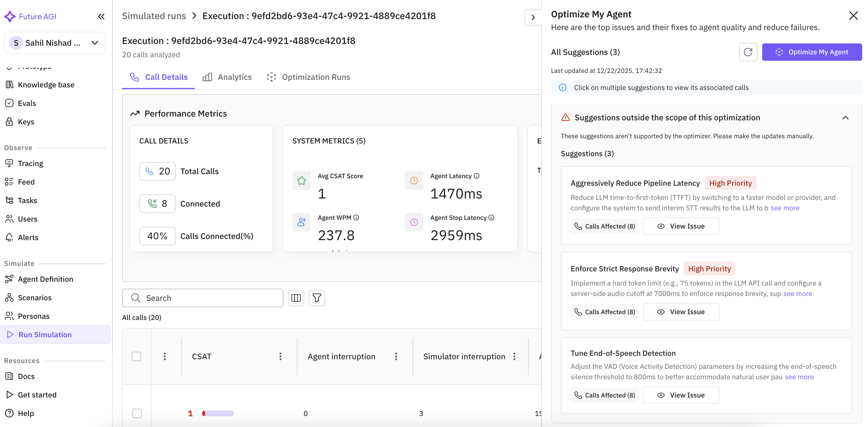This screenshot has width=868, height=427.
Task: Click the panel expand arrow button
Action: click(x=533, y=17)
